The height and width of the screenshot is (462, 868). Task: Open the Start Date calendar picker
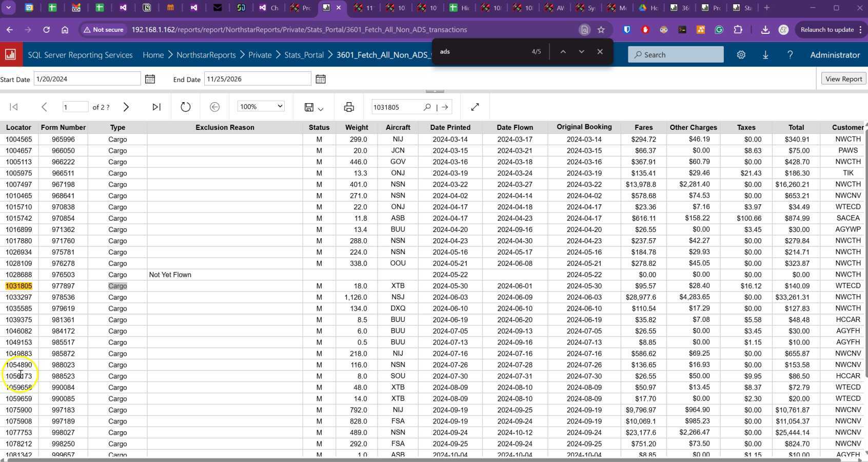click(150, 79)
